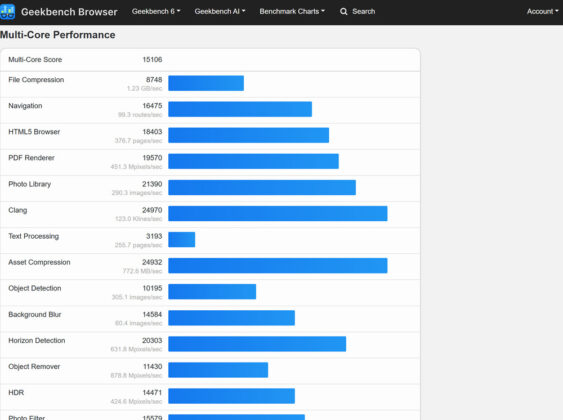Click the Search nav item

[x=358, y=11]
